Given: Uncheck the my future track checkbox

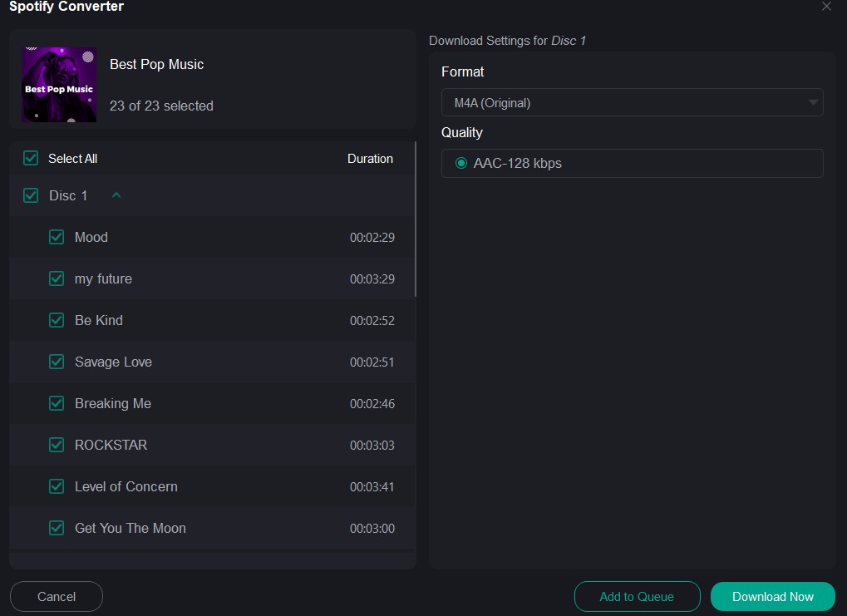Looking at the screenshot, I should (x=57, y=278).
